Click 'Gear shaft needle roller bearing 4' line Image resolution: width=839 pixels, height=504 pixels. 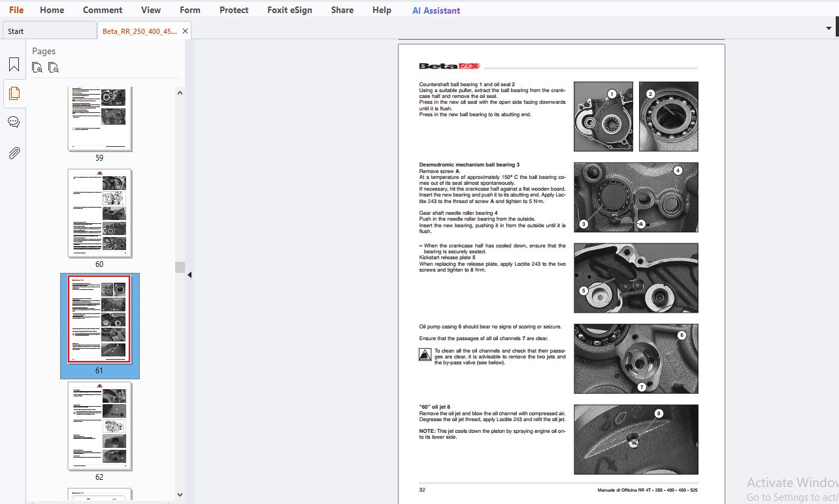tap(458, 213)
